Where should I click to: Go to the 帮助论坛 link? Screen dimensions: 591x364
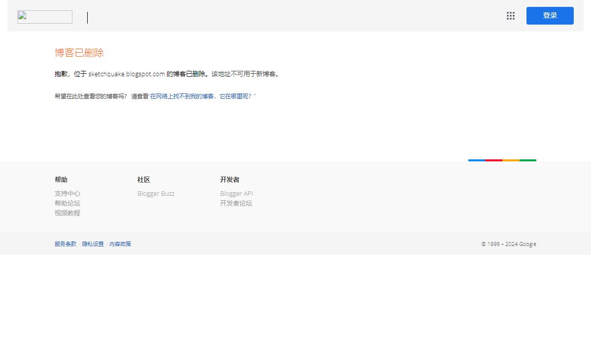click(x=67, y=203)
